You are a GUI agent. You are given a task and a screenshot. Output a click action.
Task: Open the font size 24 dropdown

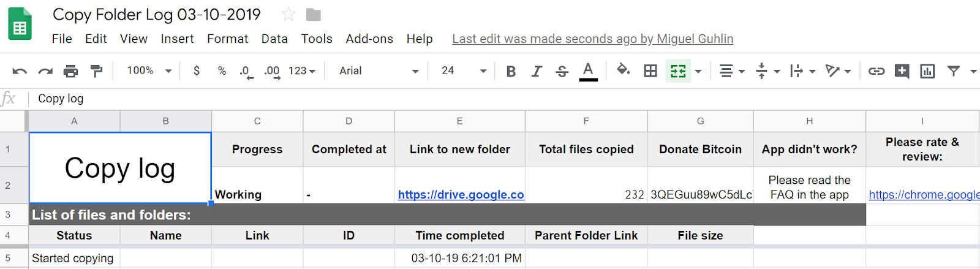click(464, 71)
